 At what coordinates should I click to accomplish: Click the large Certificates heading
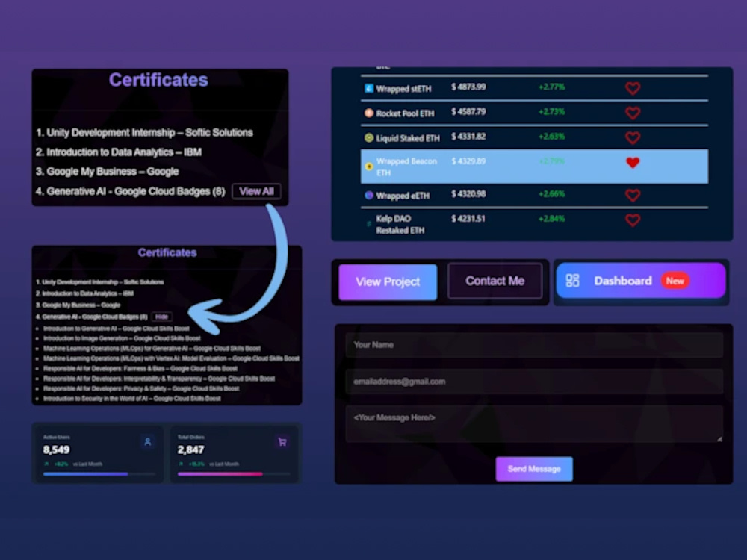[x=158, y=80]
